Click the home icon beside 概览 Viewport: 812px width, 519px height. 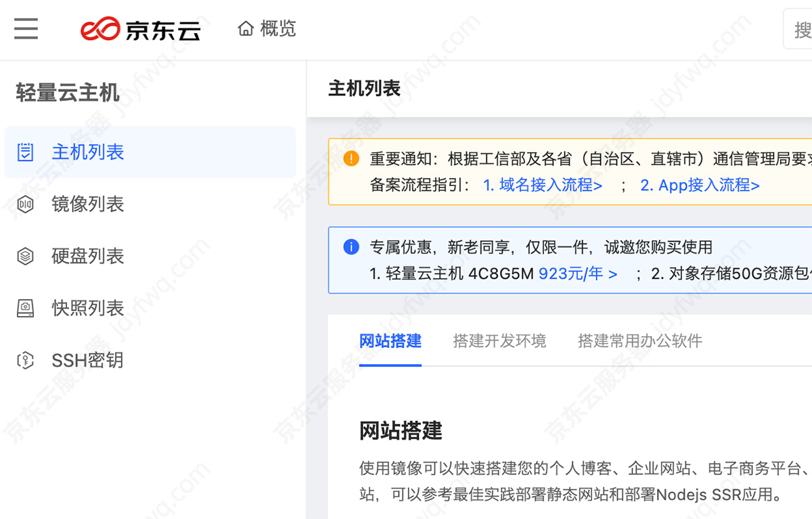click(246, 28)
